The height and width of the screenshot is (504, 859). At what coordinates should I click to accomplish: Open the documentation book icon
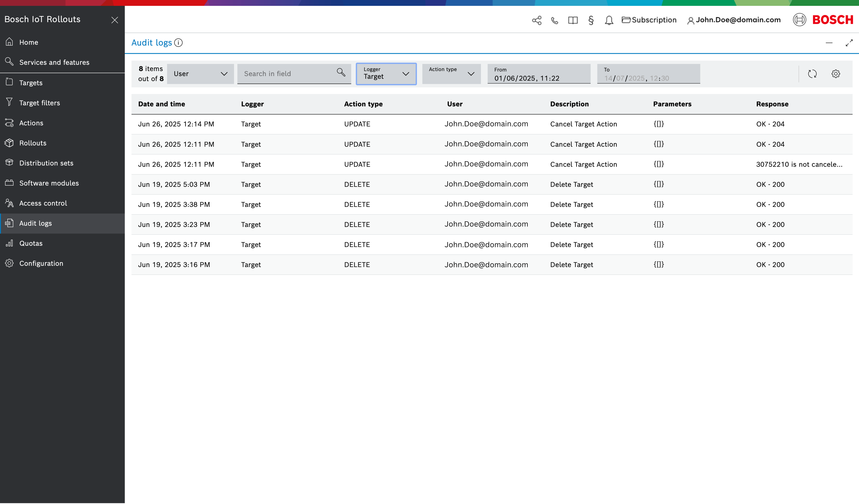[573, 20]
